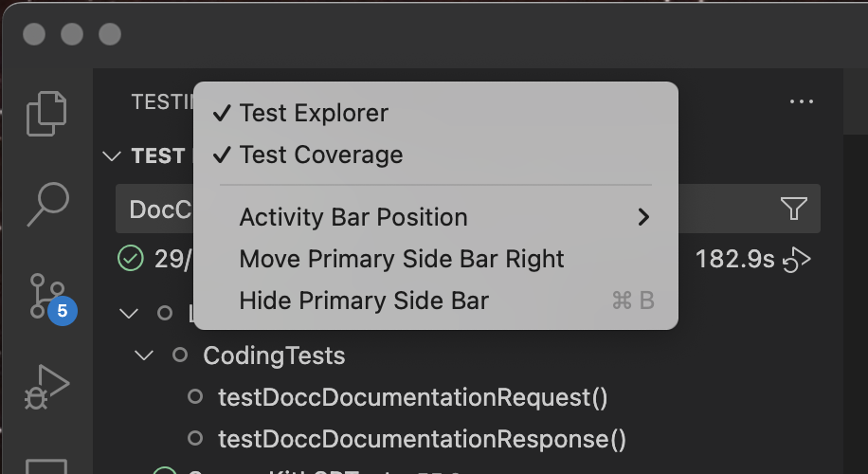Collapse the CodingTests tree node

pos(145,356)
